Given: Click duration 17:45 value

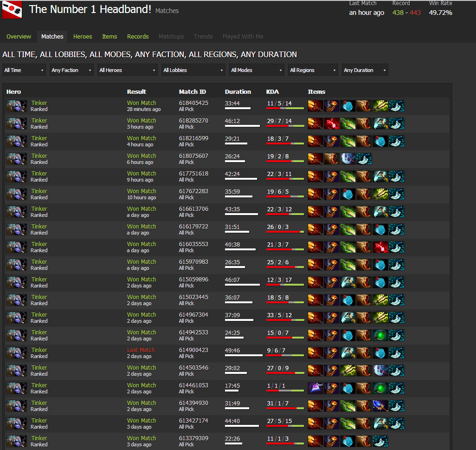Looking at the screenshot, I should (232, 385).
